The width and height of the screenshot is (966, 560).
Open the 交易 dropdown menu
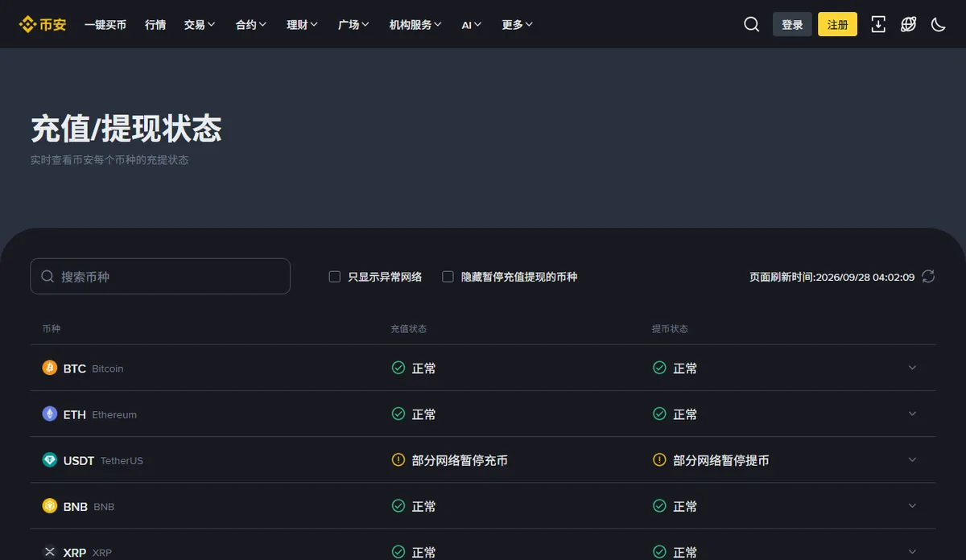coord(200,25)
